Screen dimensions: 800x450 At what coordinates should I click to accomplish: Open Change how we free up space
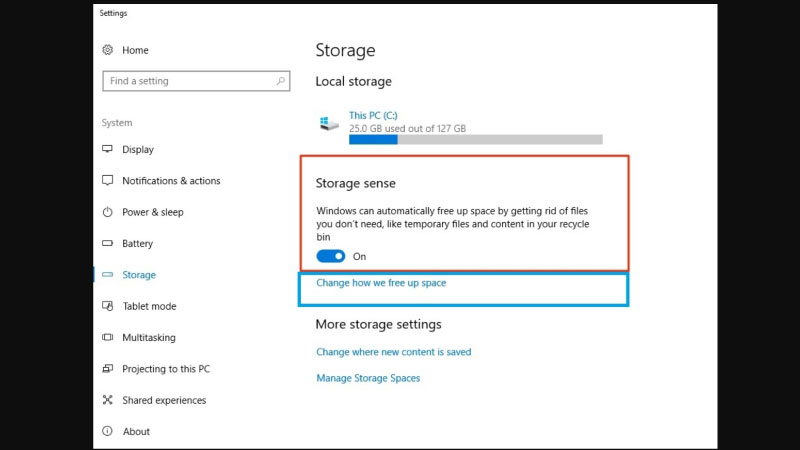(381, 283)
